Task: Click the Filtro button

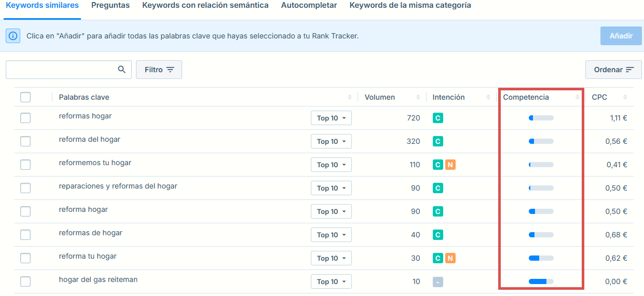Action: [x=159, y=70]
